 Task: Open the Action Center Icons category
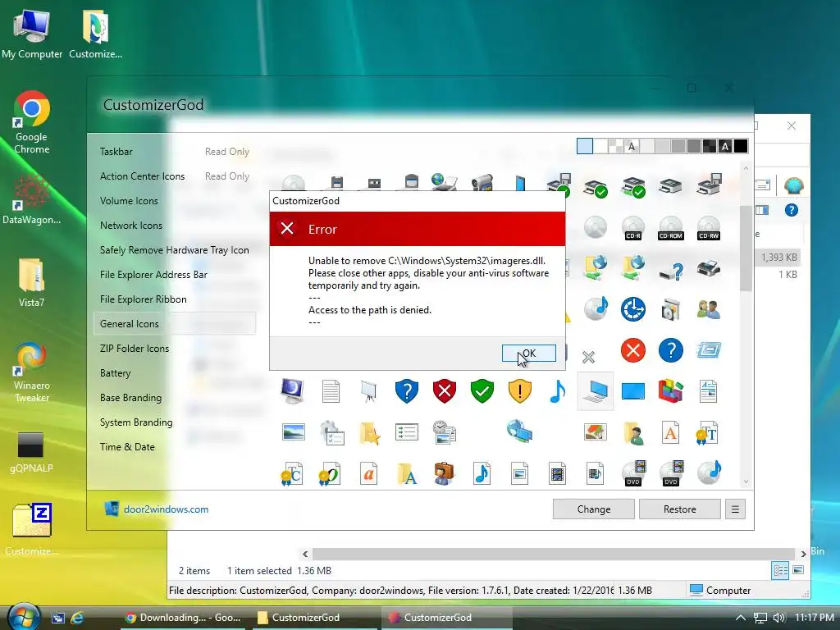pyautogui.click(x=142, y=176)
